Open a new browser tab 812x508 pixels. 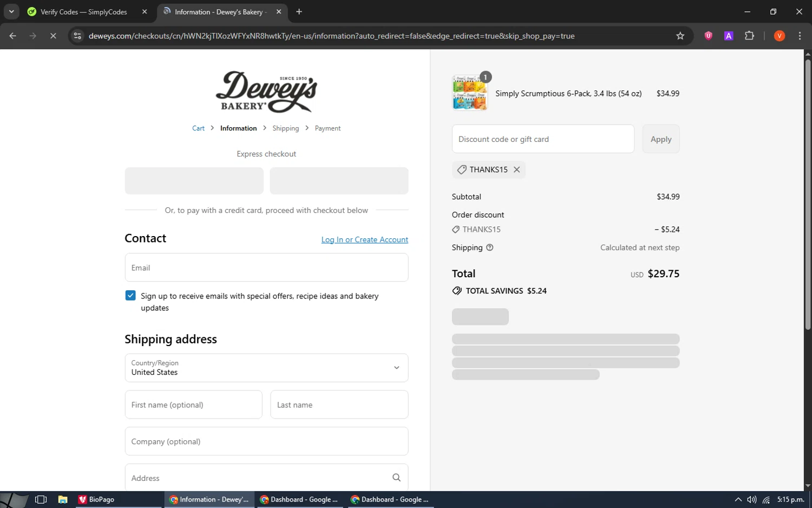(299, 12)
